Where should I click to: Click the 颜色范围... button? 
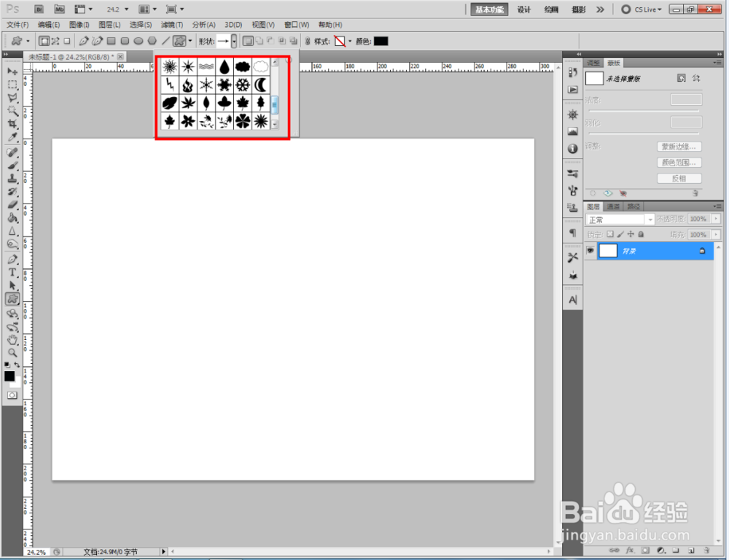679,163
